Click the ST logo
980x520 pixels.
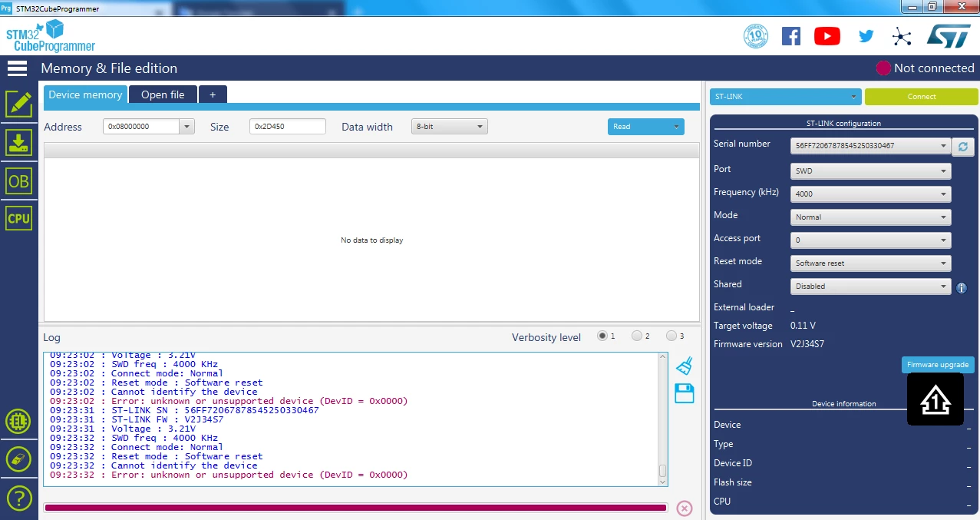(949, 35)
